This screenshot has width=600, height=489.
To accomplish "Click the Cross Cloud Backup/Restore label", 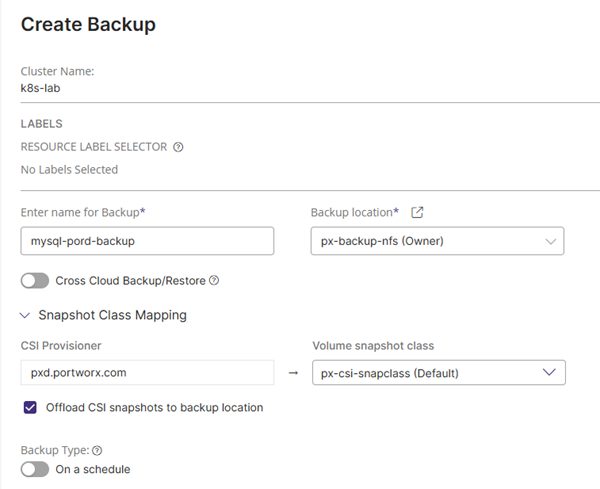I will click(130, 281).
